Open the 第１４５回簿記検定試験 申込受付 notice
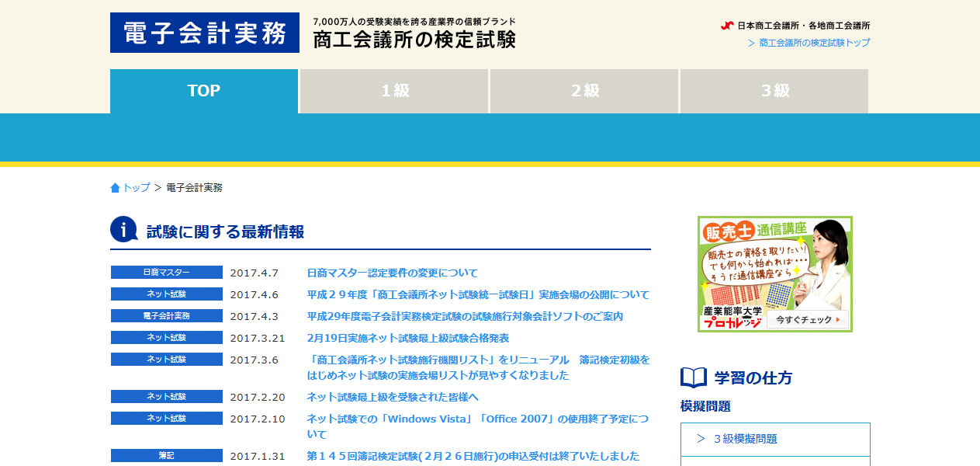This screenshot has width=980, height=466. tap(473, 457)
